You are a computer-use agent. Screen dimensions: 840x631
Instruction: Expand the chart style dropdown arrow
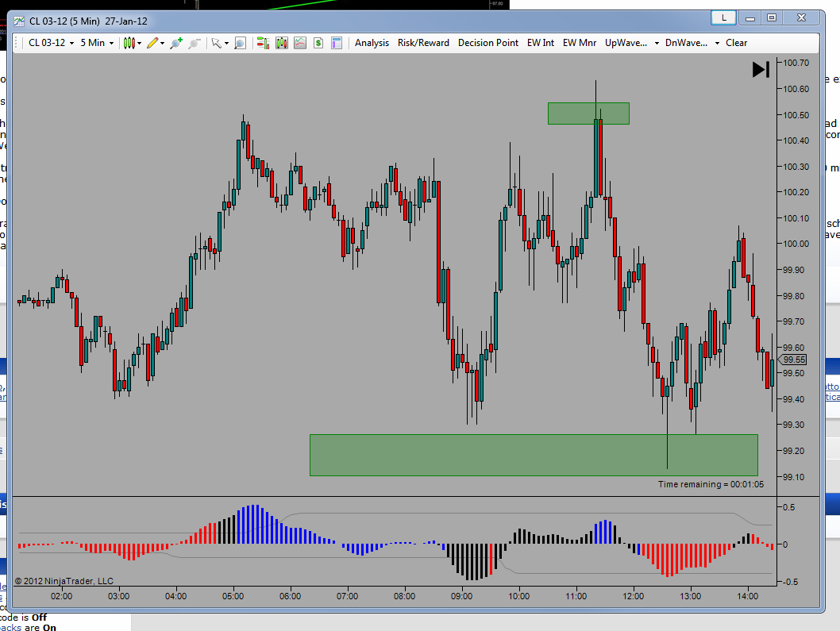[x=139, y=44]
